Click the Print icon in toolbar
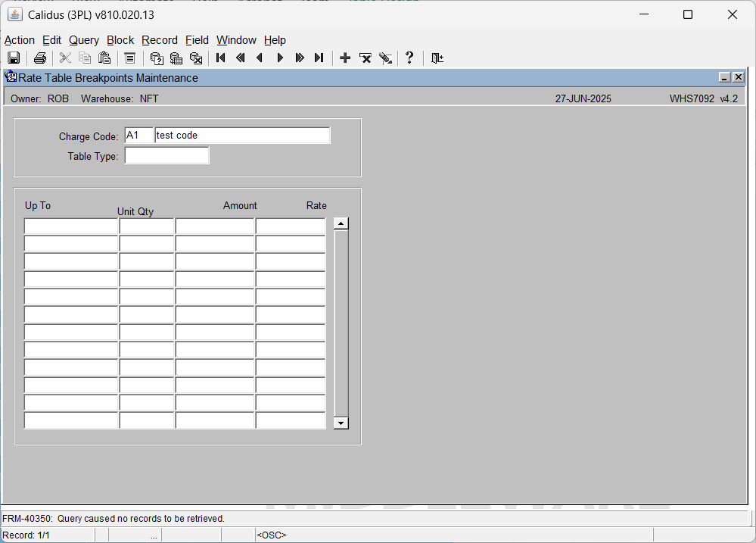756x543 pixels. click(x=40, y=58)
